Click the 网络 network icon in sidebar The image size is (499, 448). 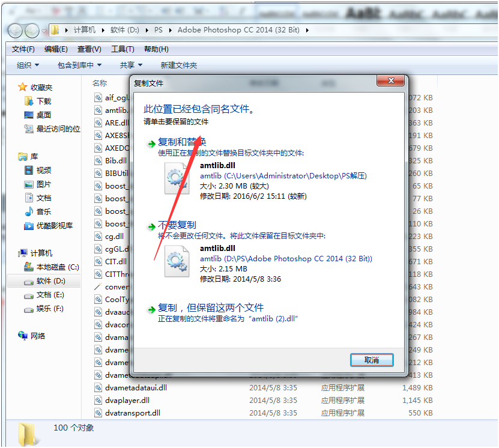(23, 336)
